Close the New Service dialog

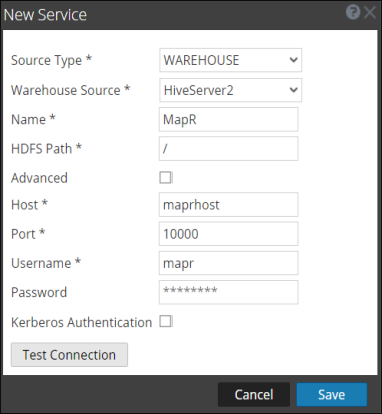(x=370, y=13)
